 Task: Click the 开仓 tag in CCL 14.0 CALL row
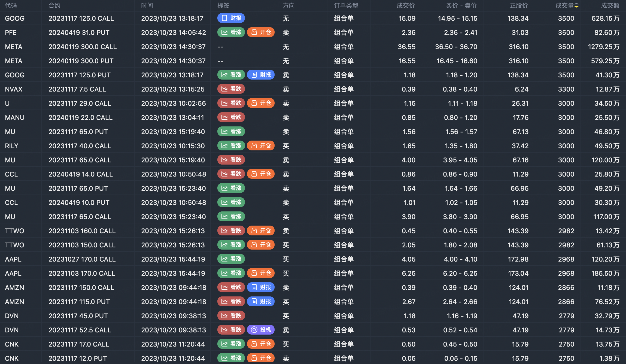(x=261, y=174)
